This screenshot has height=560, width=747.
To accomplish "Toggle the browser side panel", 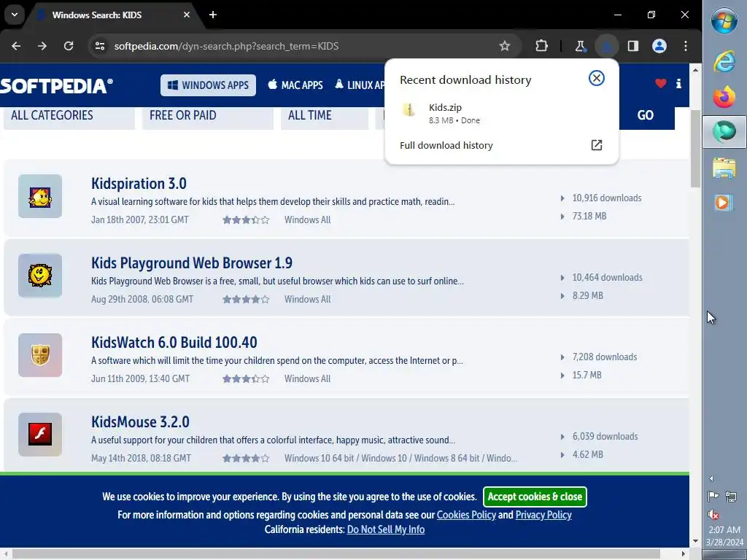I will tap(632, 46).
